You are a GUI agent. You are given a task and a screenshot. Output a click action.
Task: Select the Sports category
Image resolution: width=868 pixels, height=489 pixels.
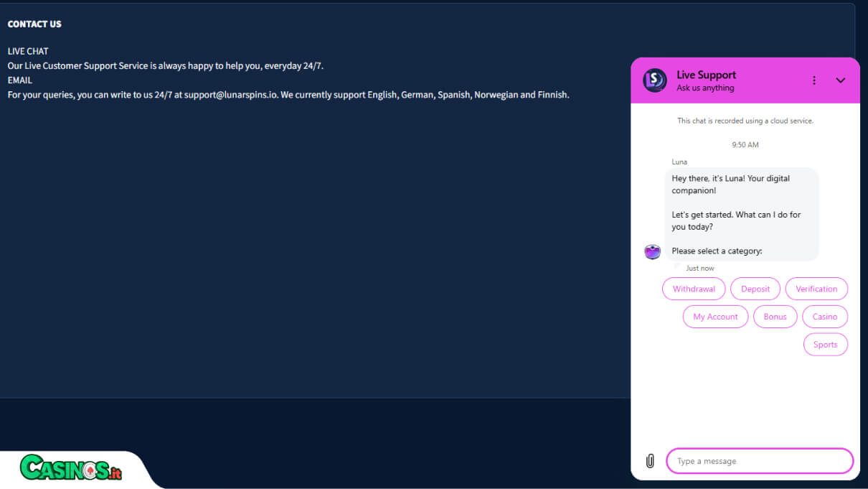click(x=825, y=345)
